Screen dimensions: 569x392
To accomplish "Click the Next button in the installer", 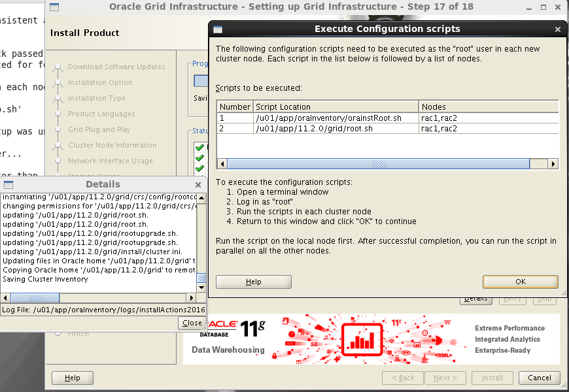I will click(445, 378).
